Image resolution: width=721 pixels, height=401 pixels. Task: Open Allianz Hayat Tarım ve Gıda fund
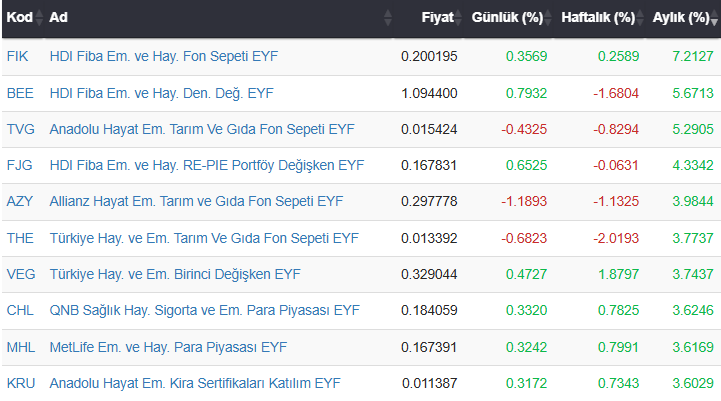coord(196,201)
